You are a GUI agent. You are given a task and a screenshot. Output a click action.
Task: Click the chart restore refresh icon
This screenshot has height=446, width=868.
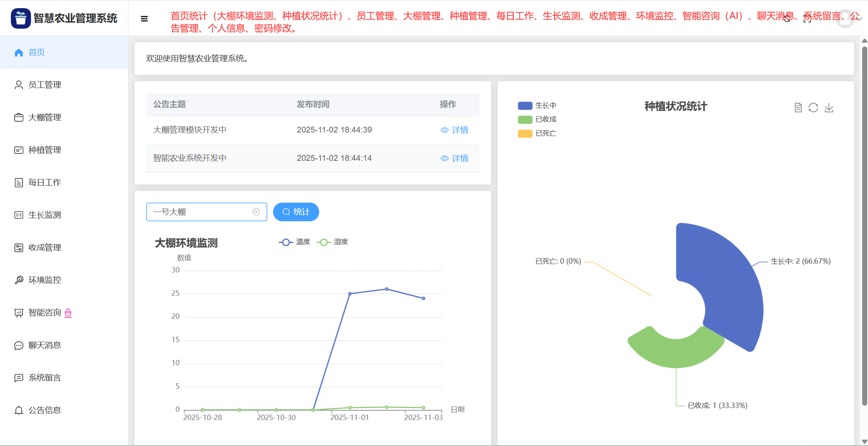(x=813, y=108)
